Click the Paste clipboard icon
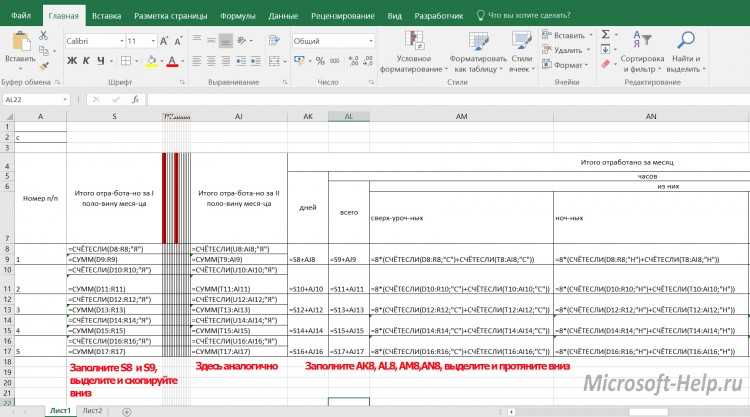Image resolution: width=750 pixels, height=417 pixels. point(21,42)
